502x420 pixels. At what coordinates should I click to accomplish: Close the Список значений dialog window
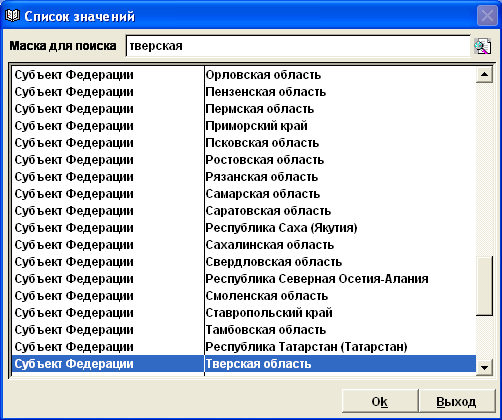click(x=487, y=16)
